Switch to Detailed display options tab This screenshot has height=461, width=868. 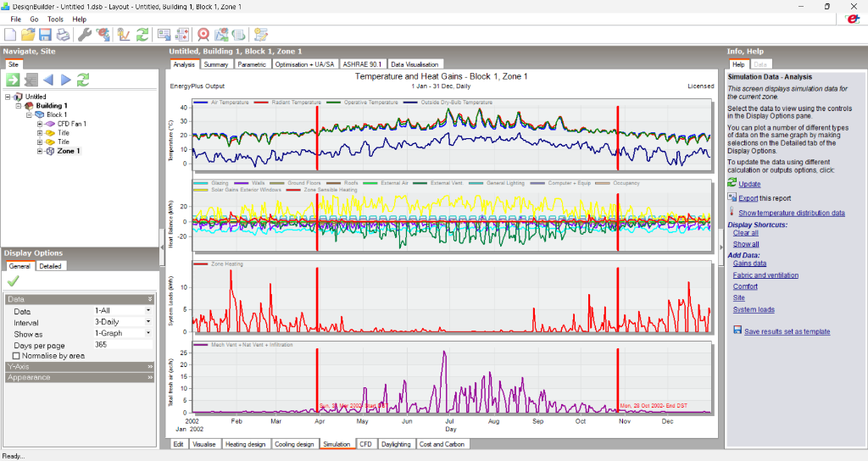50,266
